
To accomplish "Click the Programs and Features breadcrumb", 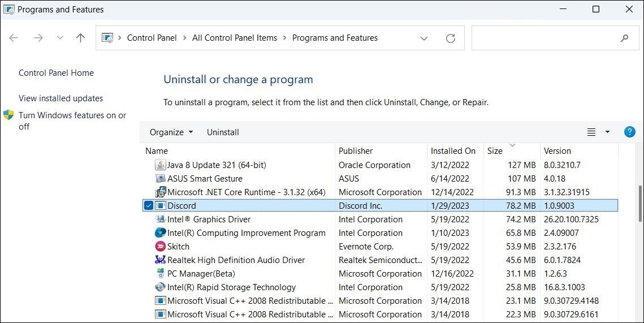I will 335,38.
